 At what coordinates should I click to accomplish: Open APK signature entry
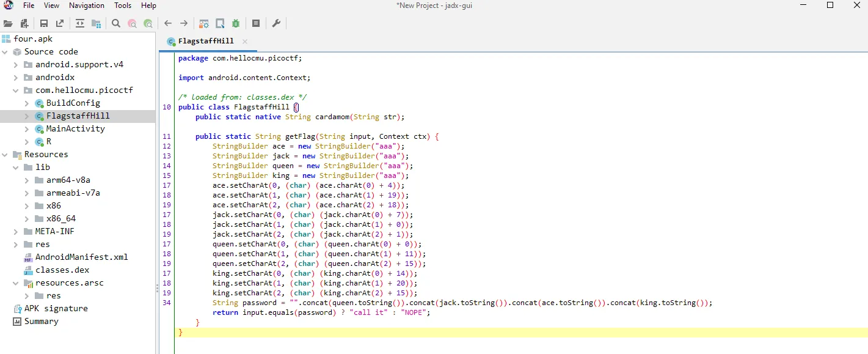point(56,308)
